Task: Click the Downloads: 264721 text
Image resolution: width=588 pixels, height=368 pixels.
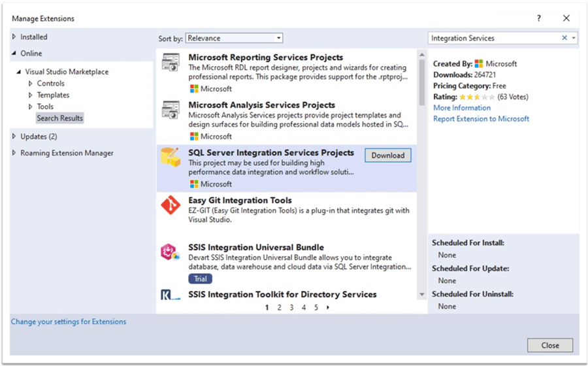Action: click(465, 75)
